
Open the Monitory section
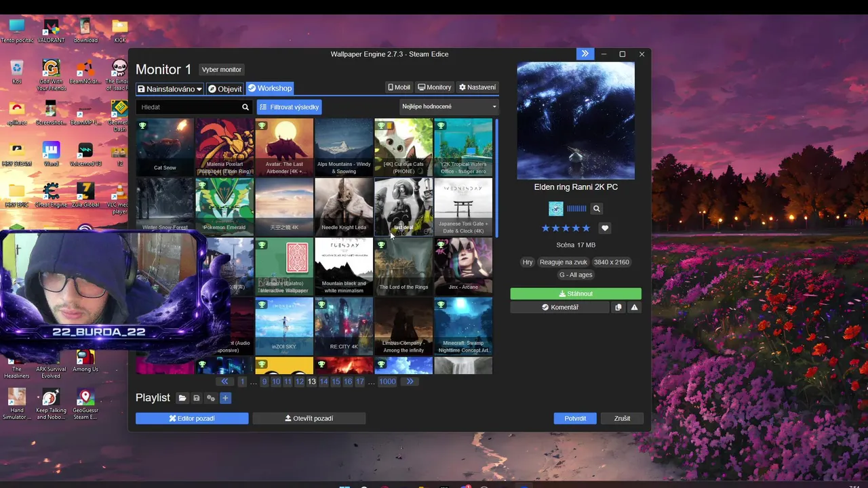pos(435,87)
